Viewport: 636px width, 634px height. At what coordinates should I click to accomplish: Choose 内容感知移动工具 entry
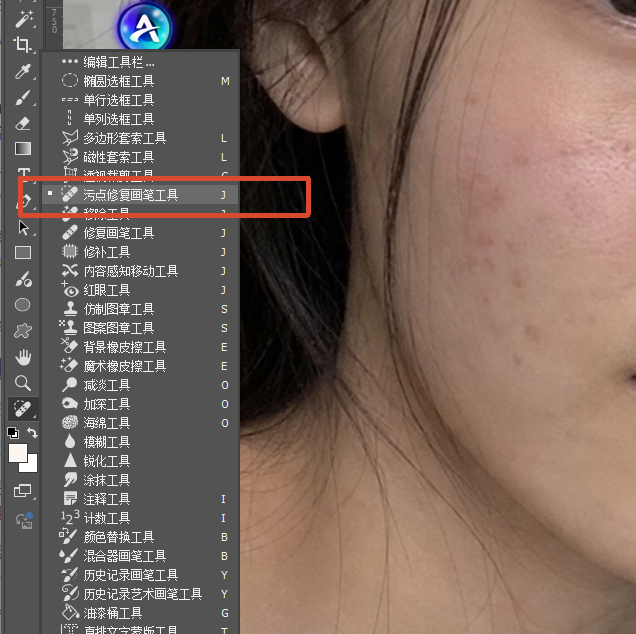click(141, 271)
